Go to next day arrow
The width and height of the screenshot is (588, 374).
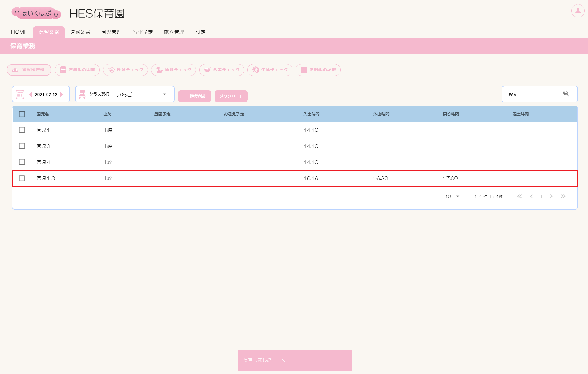coord(61,94)
